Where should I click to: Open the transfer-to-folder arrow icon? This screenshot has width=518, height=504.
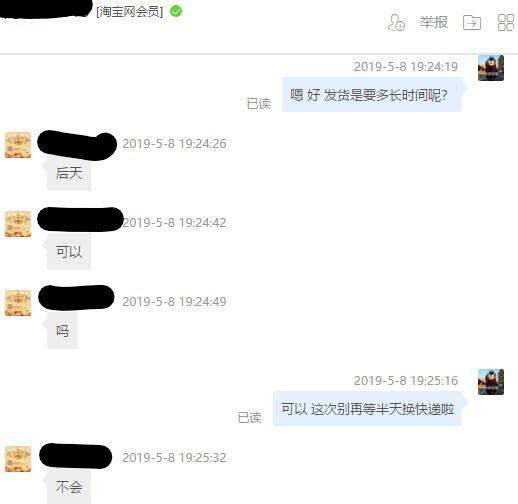point(472,23)
